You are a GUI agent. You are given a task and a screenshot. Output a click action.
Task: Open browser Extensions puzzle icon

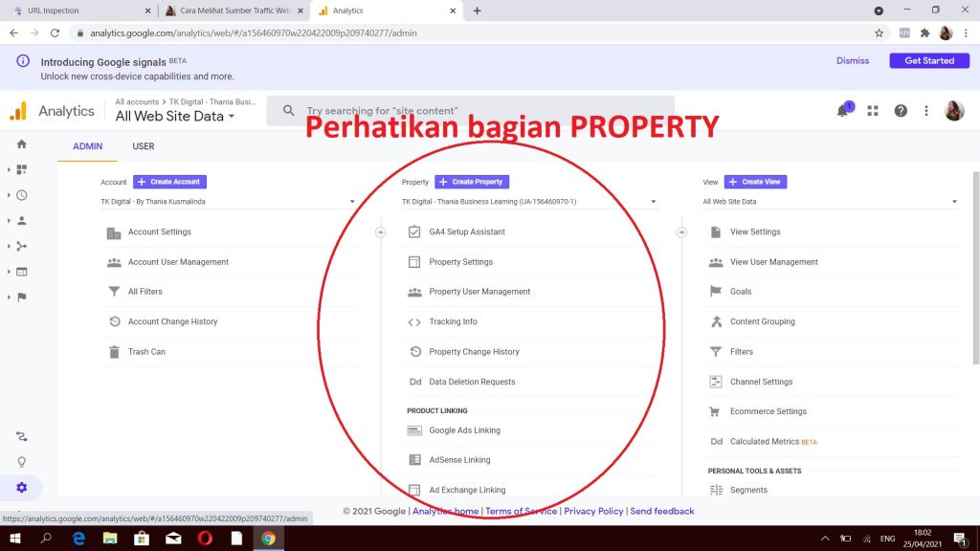925,33
